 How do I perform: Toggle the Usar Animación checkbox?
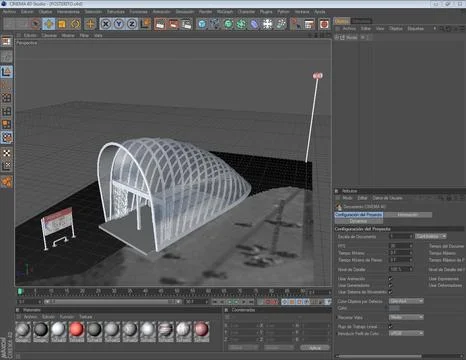coord(390,279)
